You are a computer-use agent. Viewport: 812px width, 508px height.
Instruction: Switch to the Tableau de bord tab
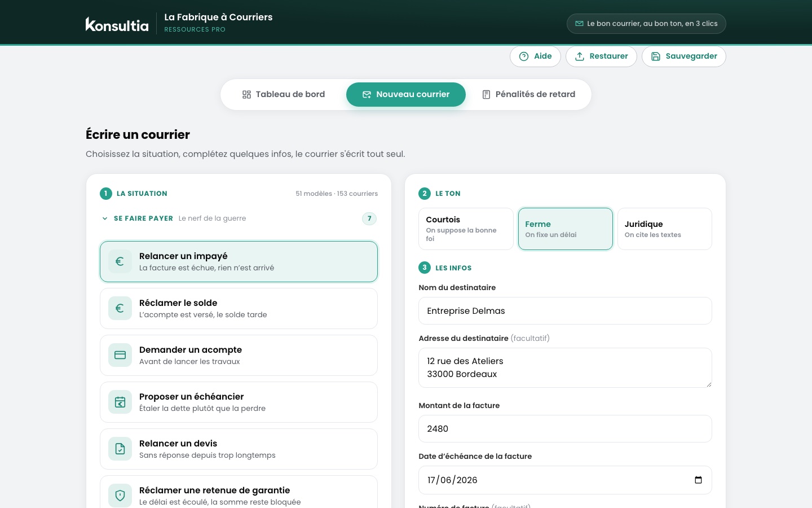pos(284,94)
